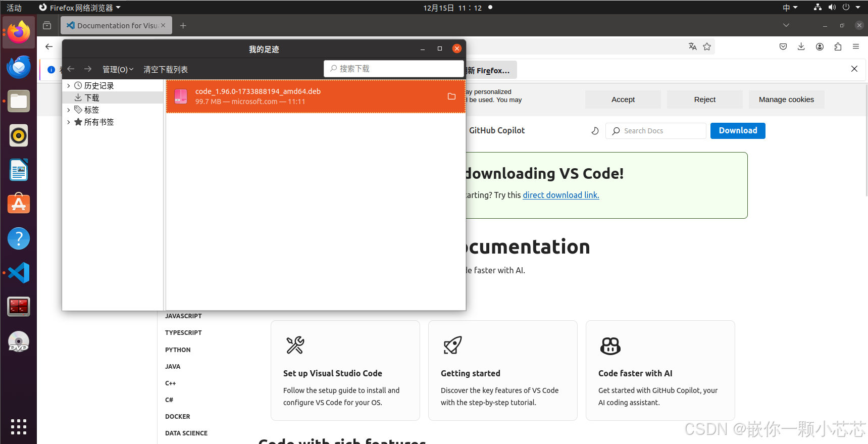Click the Manage cookies button

coord(786,100)
